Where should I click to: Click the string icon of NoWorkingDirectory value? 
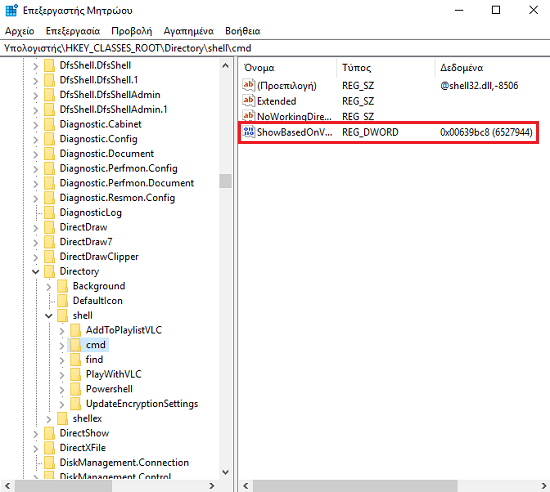tap(249, 116)
